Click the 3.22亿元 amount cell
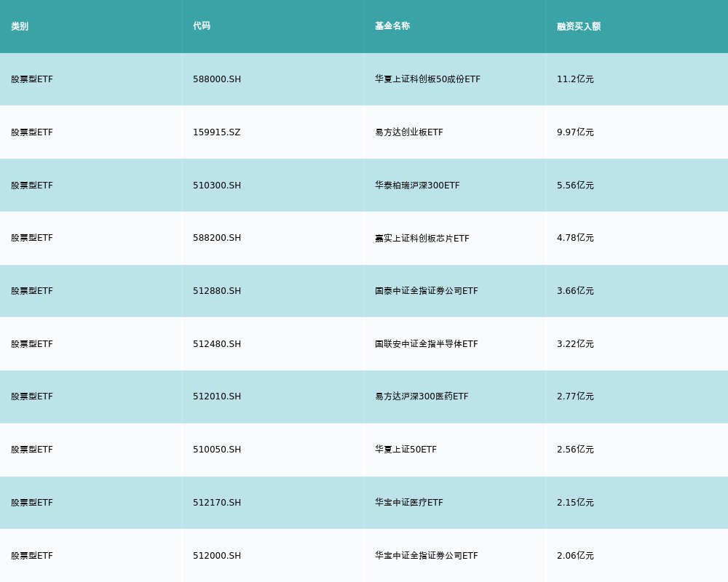The image size is (728, 582). (x=575, y=344)
